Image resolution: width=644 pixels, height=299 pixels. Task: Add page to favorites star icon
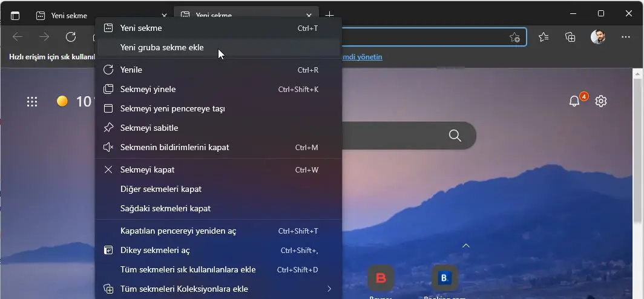click(x=514, y=38)
